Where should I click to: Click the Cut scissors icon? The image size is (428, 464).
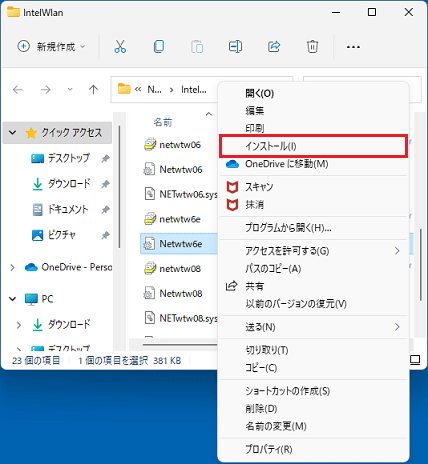pos(120,47)
